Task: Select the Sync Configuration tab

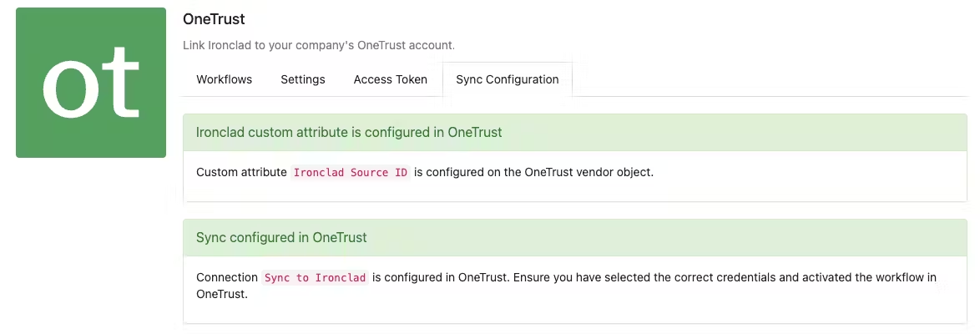Action: (507, 79)
